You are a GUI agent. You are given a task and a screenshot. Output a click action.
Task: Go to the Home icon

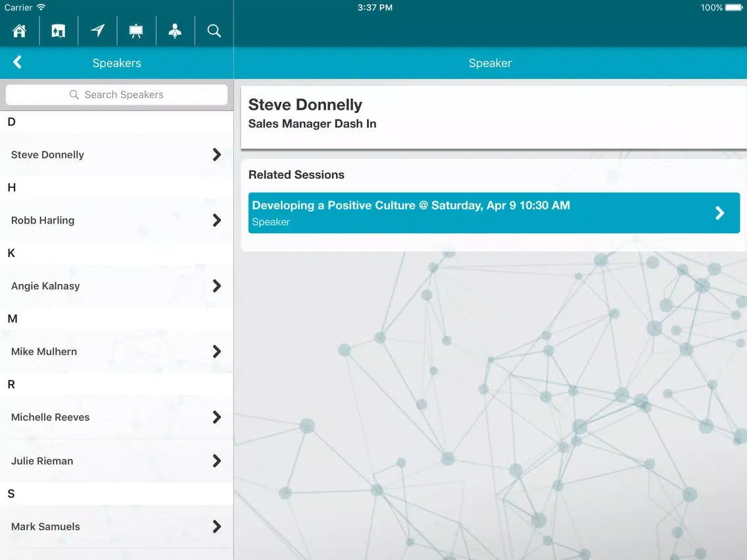(x=20, y=31)
